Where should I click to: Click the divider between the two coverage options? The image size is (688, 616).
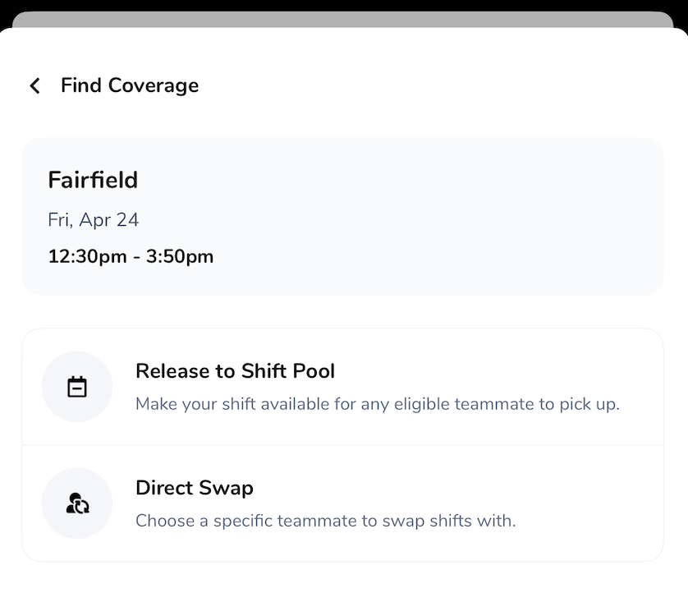tap(343, 445)
